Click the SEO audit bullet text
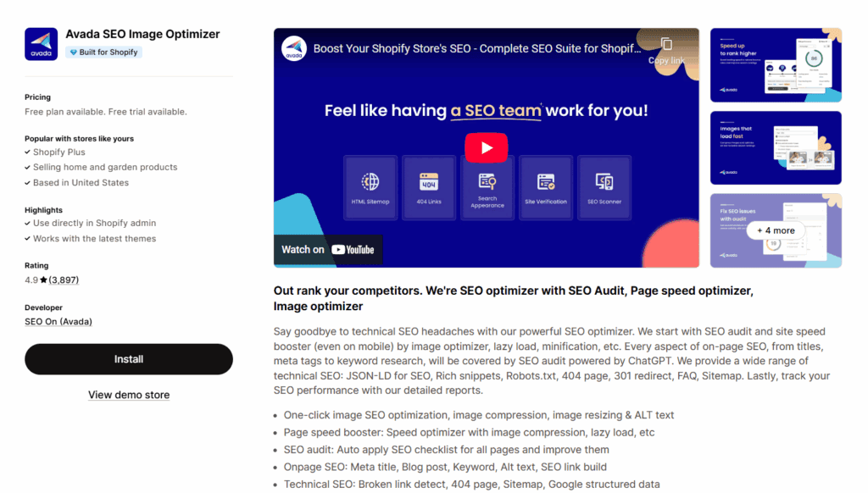The width and height of the screenshot is (868, 493). (x=446, y=449)
